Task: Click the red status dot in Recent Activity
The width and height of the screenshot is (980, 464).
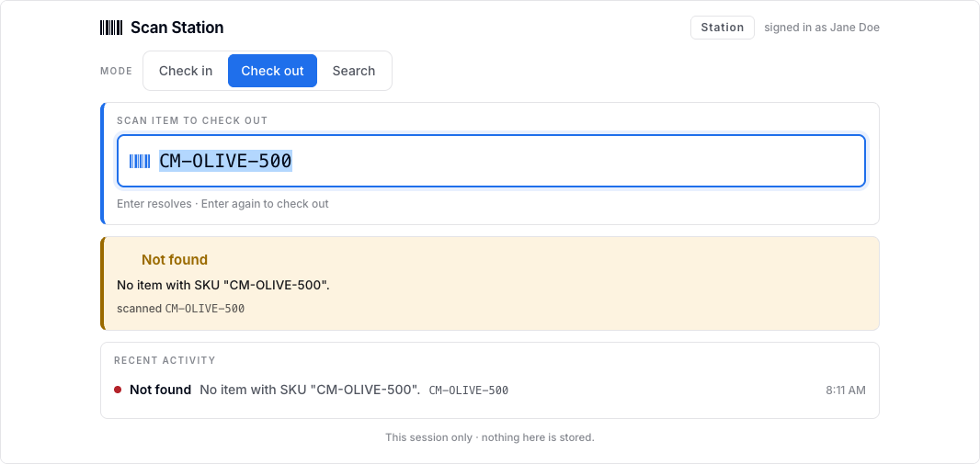Action: (118, 390)
